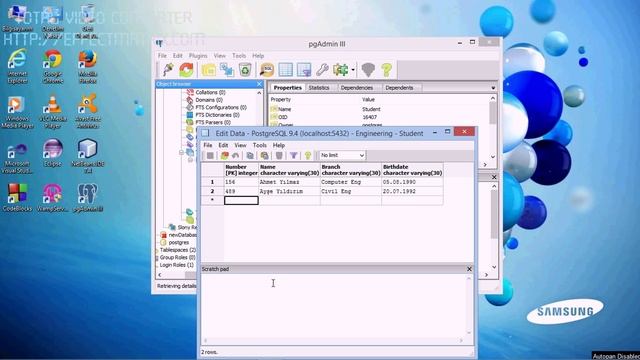Image resolution: width=640 pixels, height=360 pixels.
Task: Open Tools menu in Edit Data window
Action: coord(260,145)
